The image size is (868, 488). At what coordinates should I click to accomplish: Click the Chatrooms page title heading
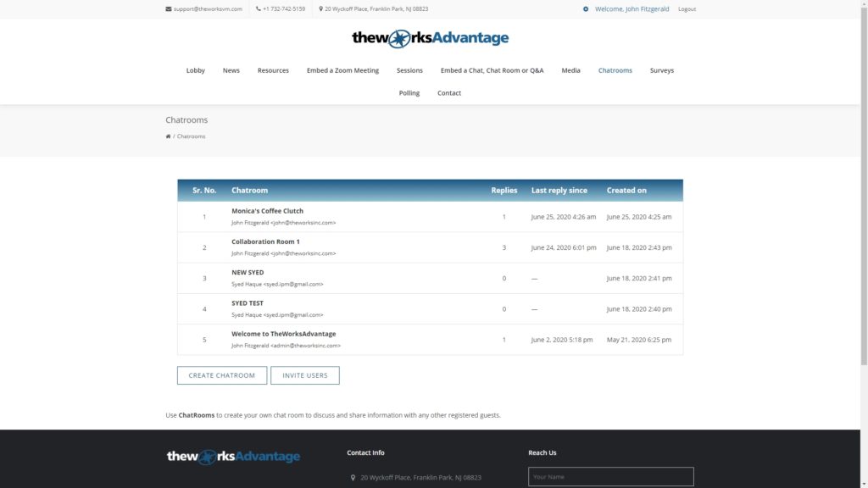tap(186, 120)
